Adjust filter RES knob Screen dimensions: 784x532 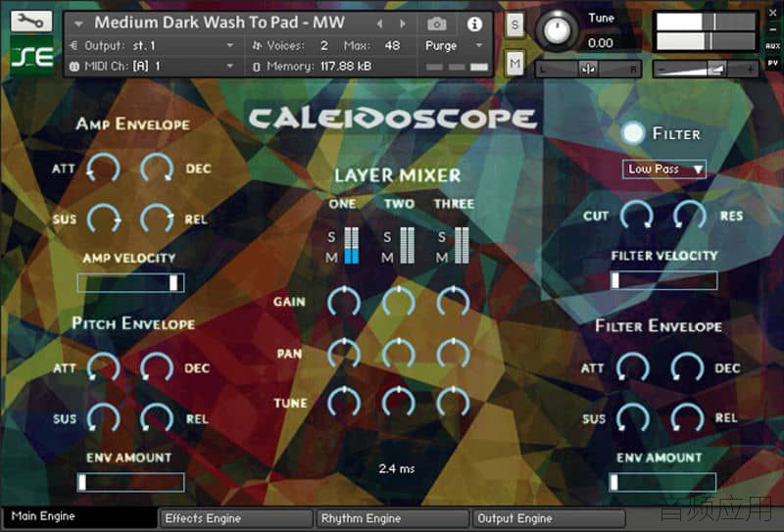click(690, 216)
